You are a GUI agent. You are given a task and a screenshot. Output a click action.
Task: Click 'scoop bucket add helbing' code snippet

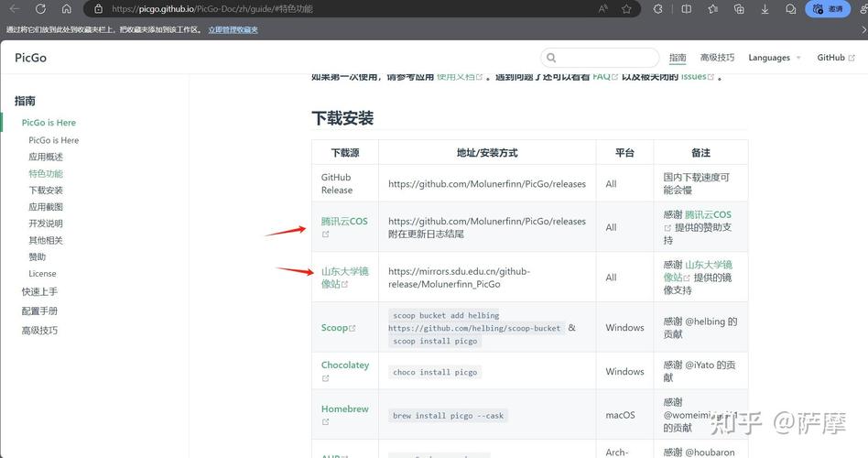(446, 315)
